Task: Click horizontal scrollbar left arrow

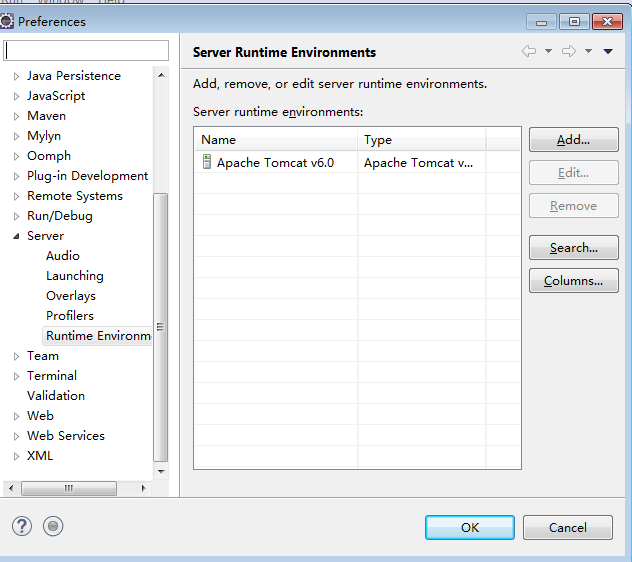Action: [x=11, y=488]
